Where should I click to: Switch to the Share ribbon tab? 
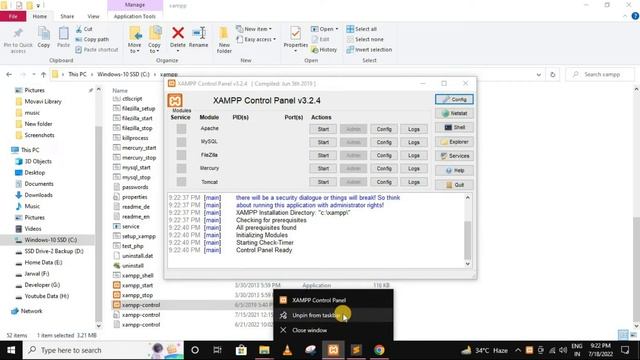click(x=67, y=16)
